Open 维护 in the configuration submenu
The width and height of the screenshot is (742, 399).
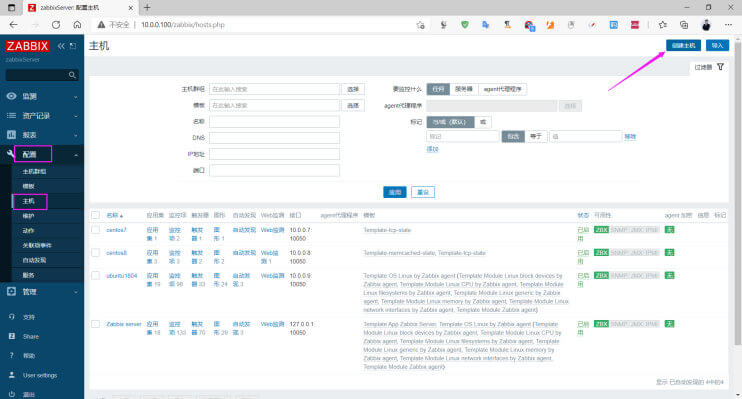coord(28,216)
